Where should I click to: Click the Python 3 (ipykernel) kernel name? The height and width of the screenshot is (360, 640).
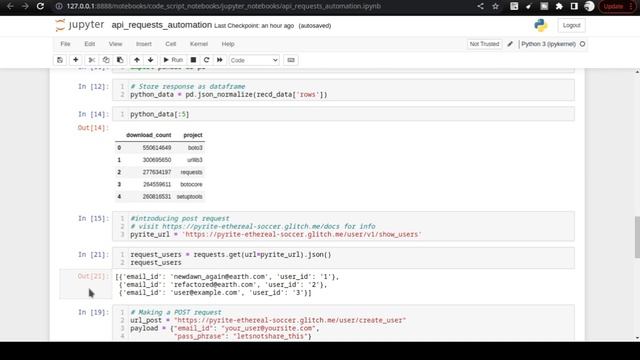548,44
